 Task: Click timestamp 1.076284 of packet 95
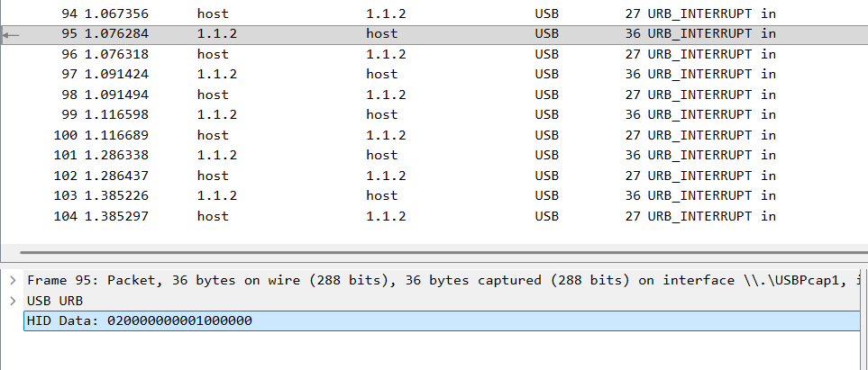117,34
